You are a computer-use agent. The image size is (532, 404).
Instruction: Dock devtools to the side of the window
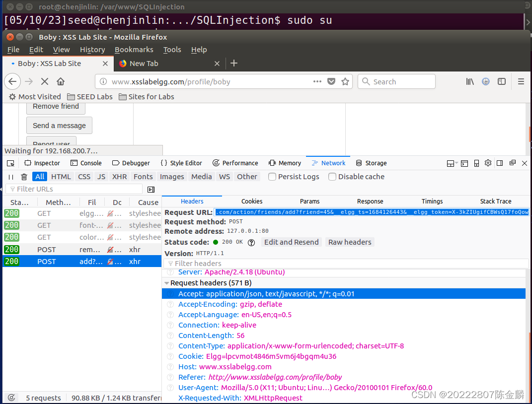(500, 163)
